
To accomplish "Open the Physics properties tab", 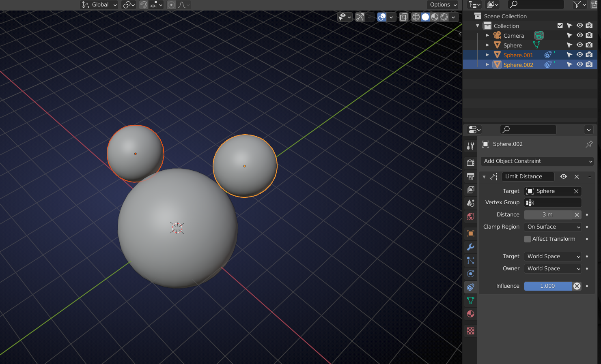I will coord(470,274).
